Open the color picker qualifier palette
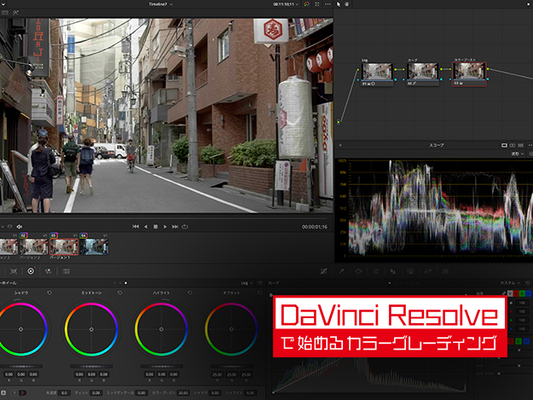This screenshot has height=400, width=533. click(341, 271)
